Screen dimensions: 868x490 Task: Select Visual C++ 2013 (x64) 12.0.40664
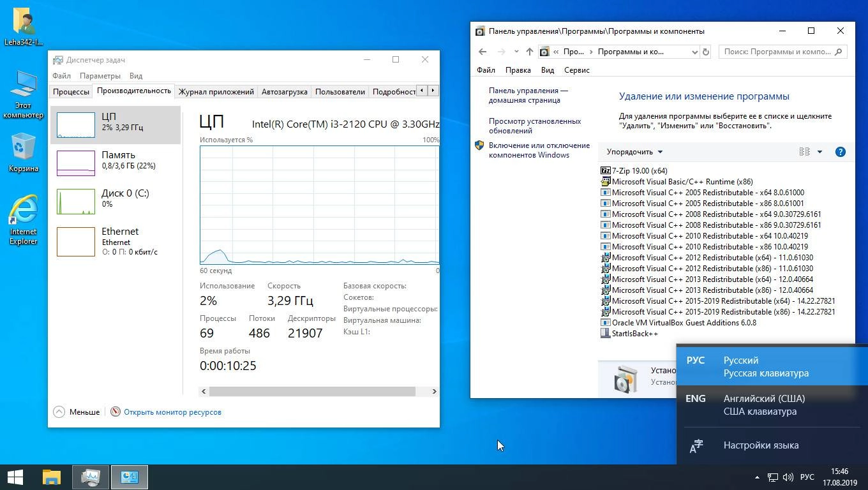point(707,279)
